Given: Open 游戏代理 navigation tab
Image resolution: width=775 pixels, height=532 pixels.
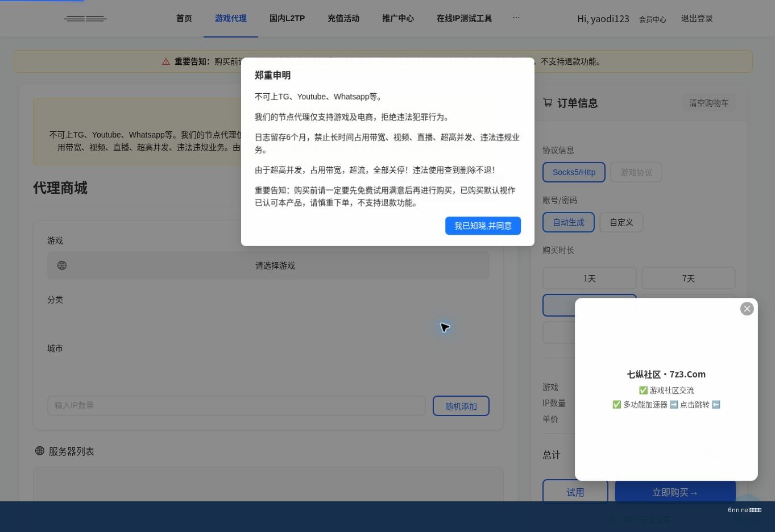Looking at the screenshot, I should (x=231, y=18).
